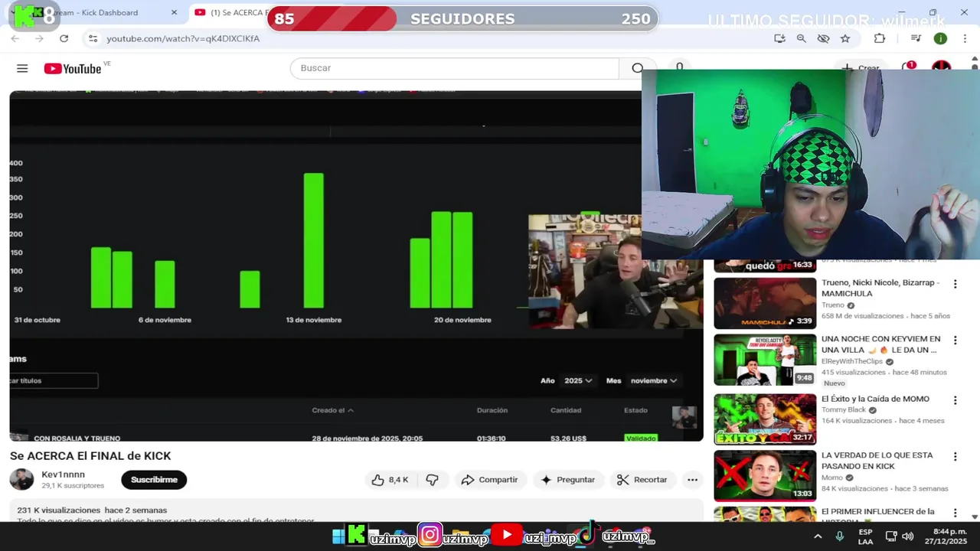980x551 pixels.
Task: Open Kev1nnnn channel avatar
Action: (x=21, y=480)
